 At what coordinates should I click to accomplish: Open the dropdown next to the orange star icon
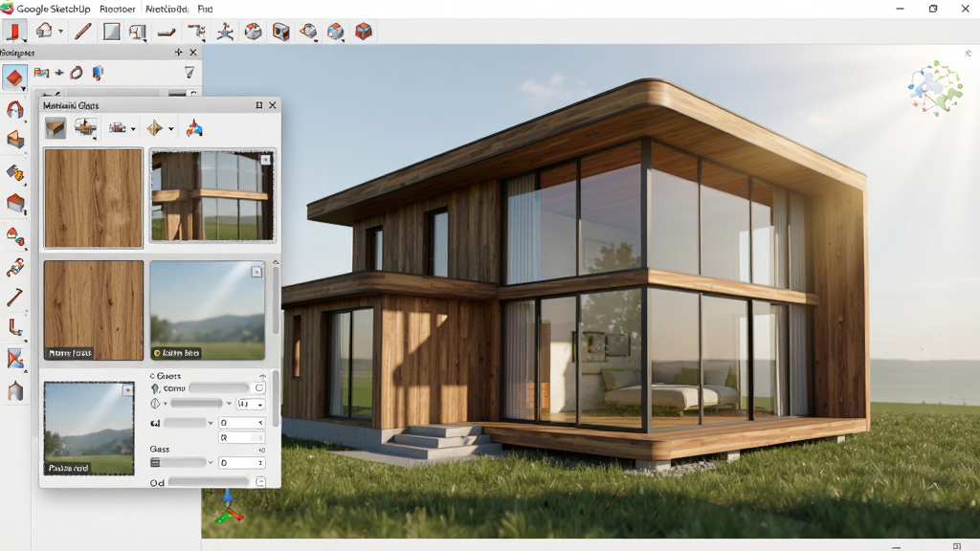pyautogui.click(x=171, y=129)
